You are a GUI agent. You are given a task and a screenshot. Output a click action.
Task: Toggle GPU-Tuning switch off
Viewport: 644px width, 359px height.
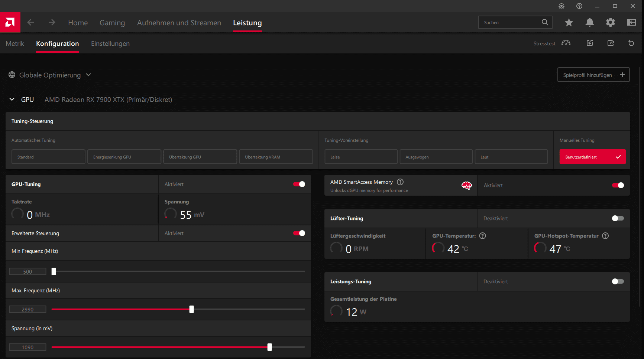[x=299, y=184]
